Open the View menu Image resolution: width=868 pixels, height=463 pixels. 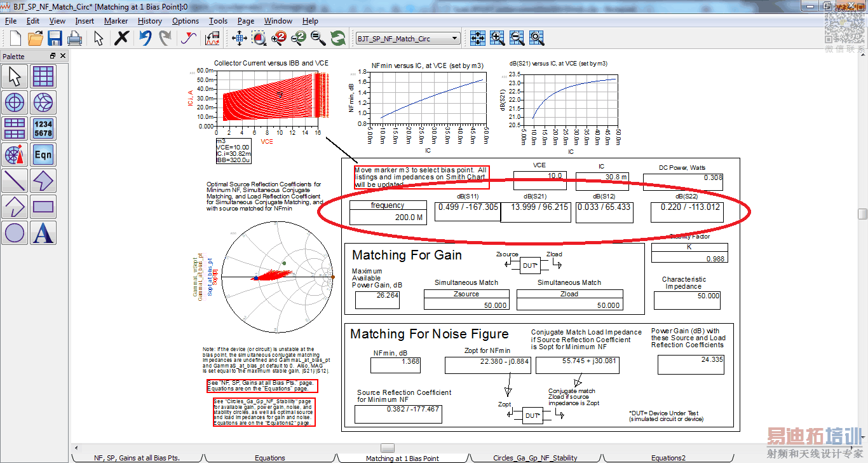[57, 21]
